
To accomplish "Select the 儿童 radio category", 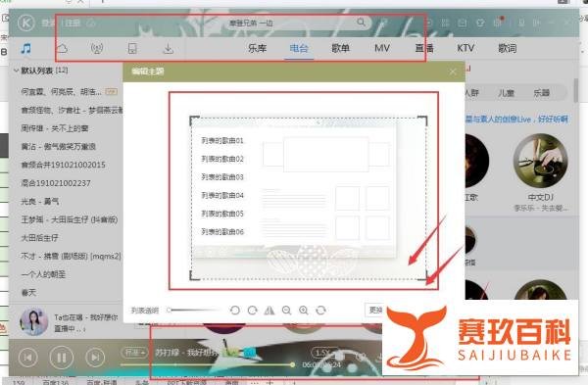I will (506, 93).
